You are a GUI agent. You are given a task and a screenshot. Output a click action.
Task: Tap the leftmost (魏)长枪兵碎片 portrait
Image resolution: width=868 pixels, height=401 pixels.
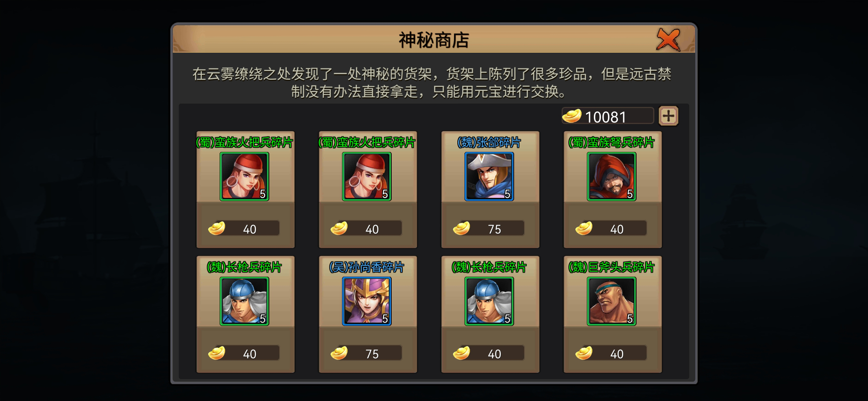pos(244,301)
